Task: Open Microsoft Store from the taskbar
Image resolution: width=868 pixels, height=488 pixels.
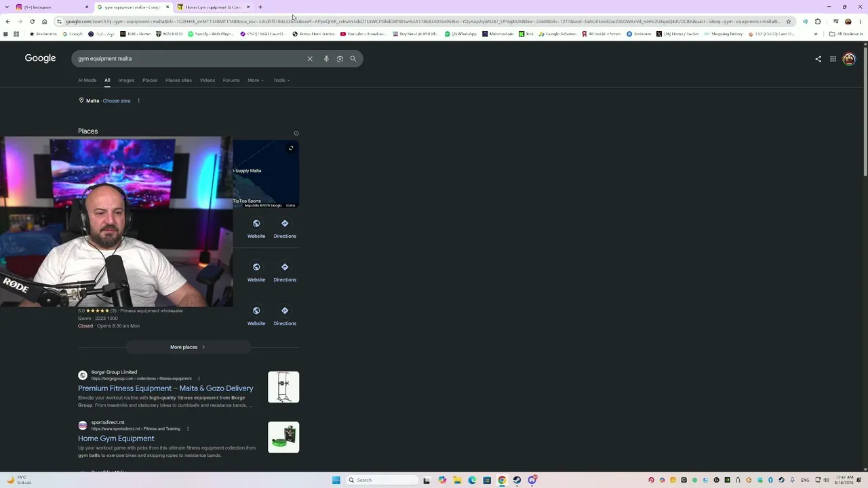Action: (487, 481)
